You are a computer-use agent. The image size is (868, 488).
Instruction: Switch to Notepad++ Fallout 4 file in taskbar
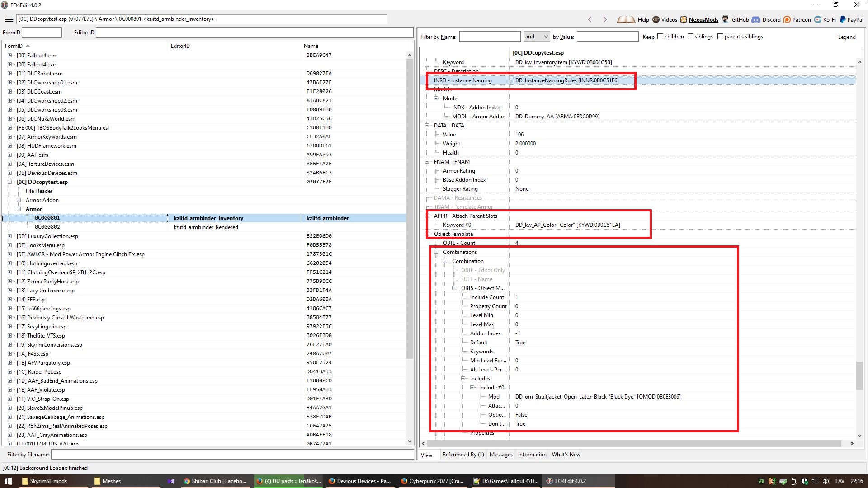click(506, 481)
